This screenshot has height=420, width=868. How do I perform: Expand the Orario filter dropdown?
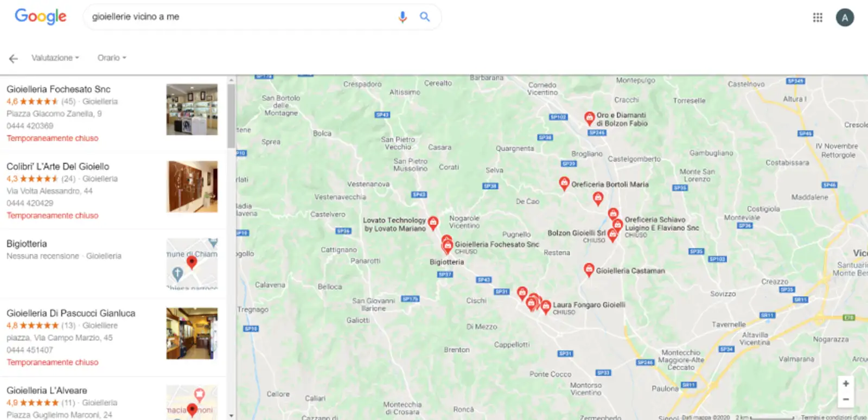[x=112, y=58]
